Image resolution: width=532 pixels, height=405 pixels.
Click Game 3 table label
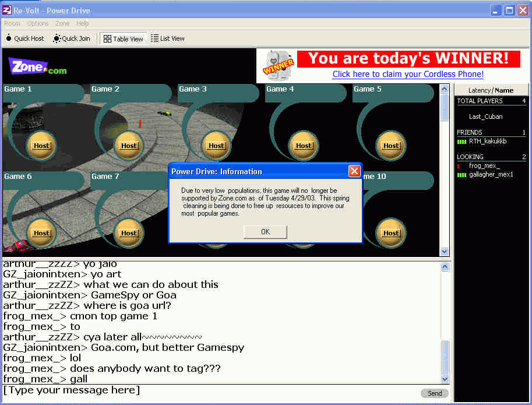(x=193, y=89)
